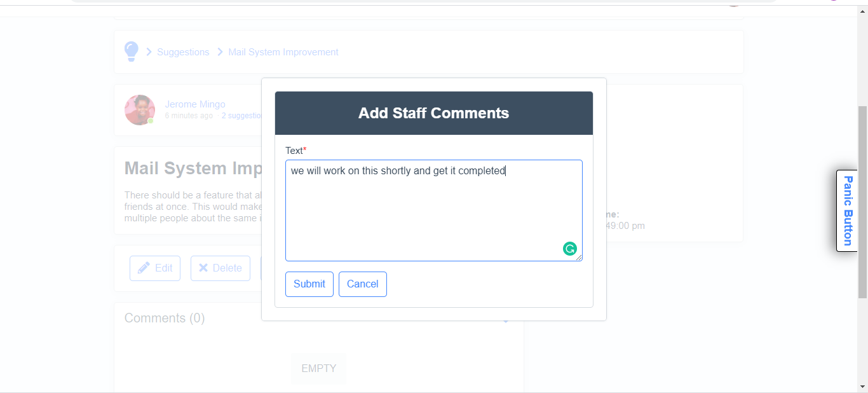Click the chevron before Suggestions breadcrumb
Image resolution: width=868 pixels, height=393 pixels.
149,52
